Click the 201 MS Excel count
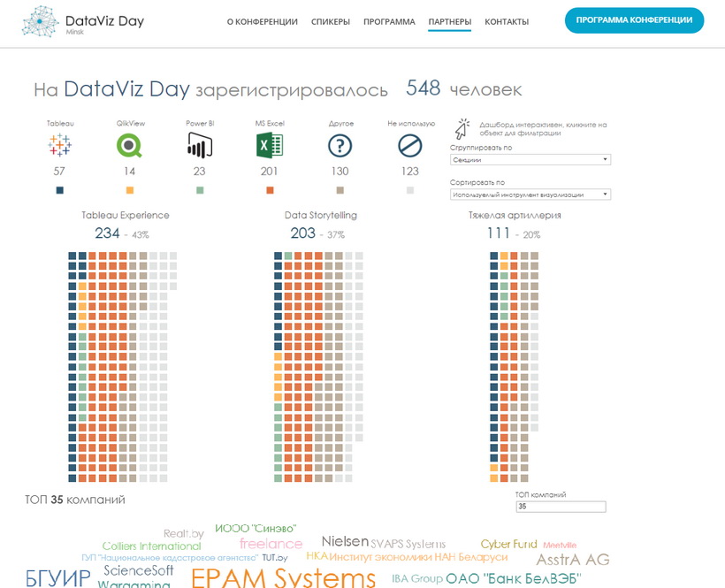Viewport: 725px width, 588px height. click(x=269, y=171)
